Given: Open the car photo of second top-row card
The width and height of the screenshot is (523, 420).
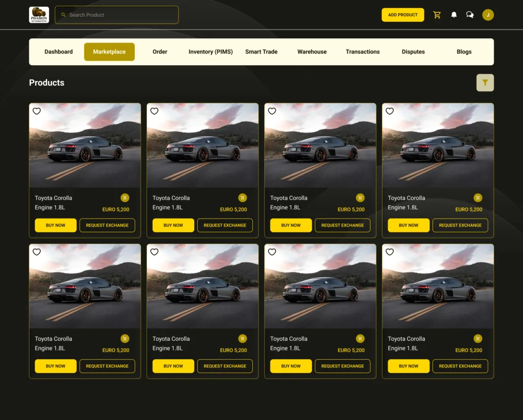Looking at the screenshot, I should [202, 145].
